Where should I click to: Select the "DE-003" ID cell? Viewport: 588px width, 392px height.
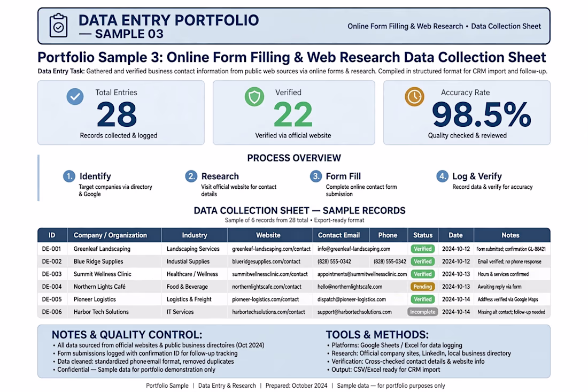click(51, 274)
